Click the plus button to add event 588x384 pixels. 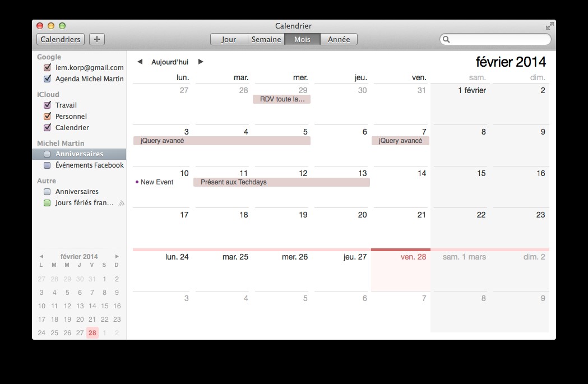click(x=97, y=39)
